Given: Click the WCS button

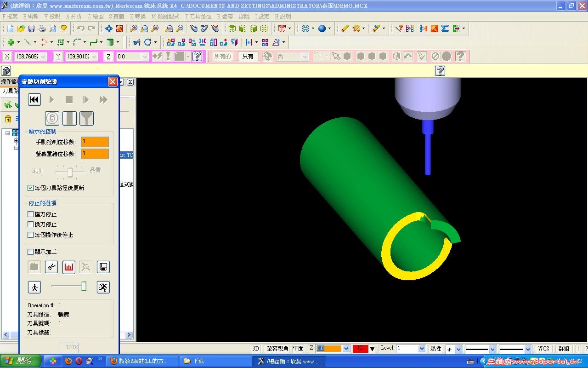Looking at the screenshot, I should point(544,349).
